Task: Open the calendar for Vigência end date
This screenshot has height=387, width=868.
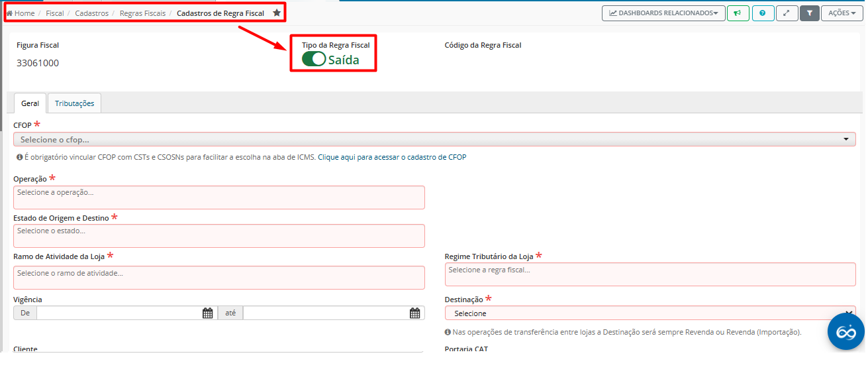Action: [414, 313]
